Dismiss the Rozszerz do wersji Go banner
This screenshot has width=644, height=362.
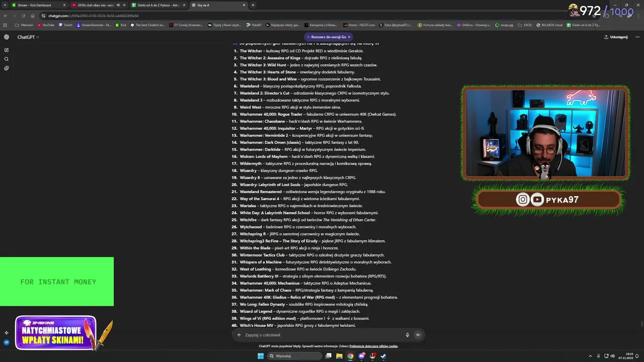349,37
